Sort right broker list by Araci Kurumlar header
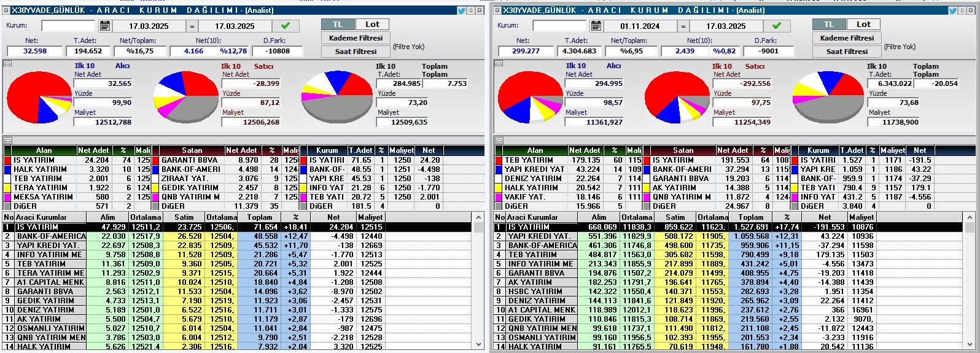 541,217
